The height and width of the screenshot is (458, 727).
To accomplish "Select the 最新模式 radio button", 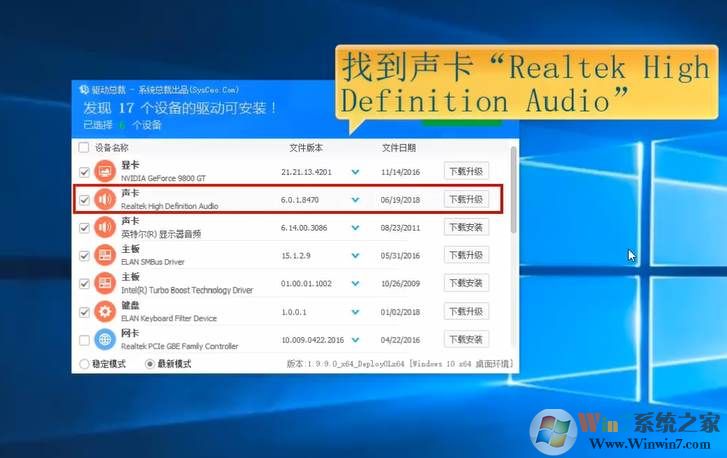I will click(149, 364).
